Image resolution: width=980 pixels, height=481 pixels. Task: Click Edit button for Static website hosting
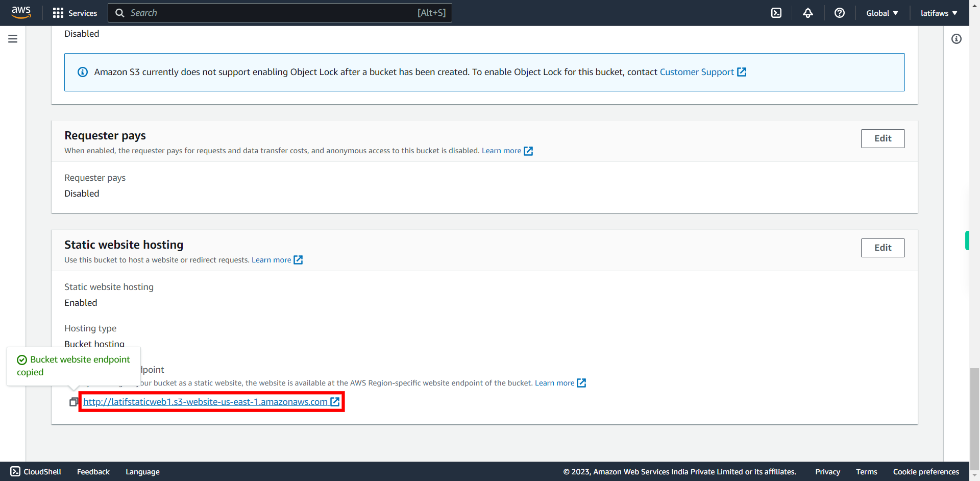[883, 248]
